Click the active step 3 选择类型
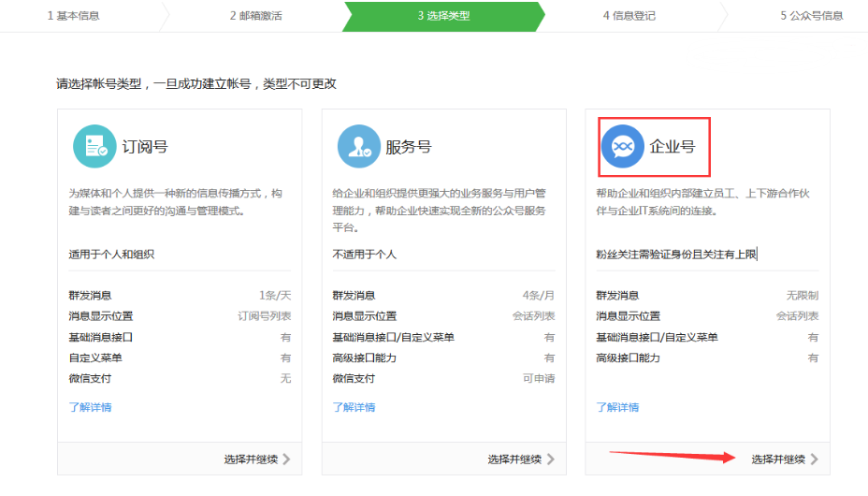This screenshot has height=496, width=868. (443, 16)
